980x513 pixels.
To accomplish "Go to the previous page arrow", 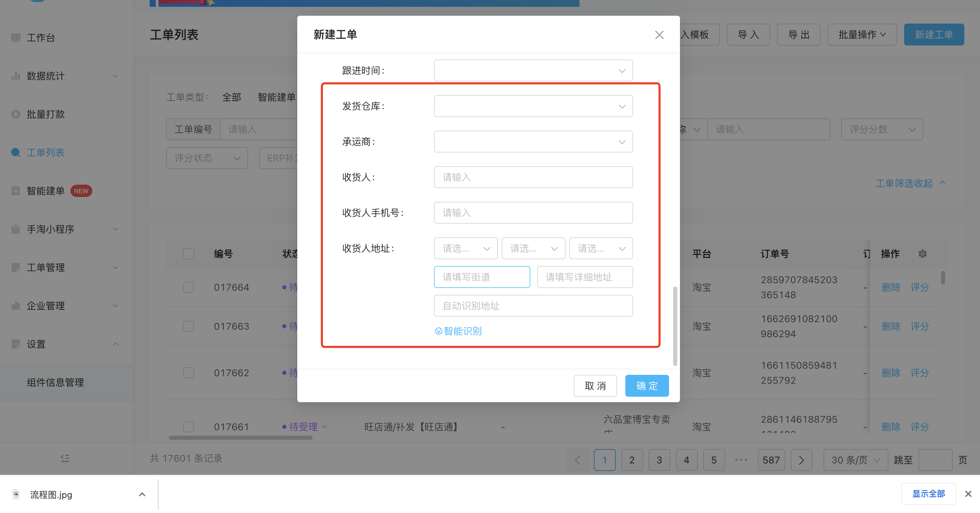I will [x=577, y=460].
